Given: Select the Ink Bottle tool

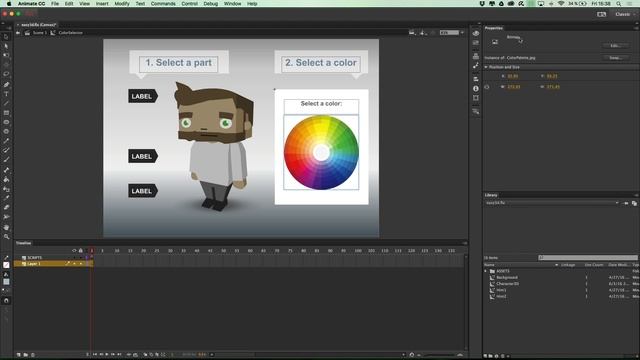Looking at the screenshot, I should 6,189.
